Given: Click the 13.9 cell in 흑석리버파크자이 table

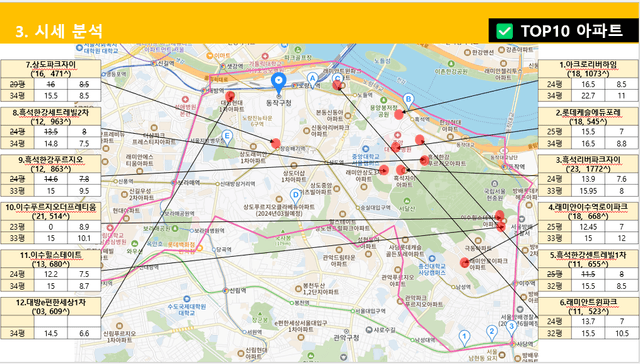Looking at the screenshot, I should pyautogui.click(x=588, y=179).
